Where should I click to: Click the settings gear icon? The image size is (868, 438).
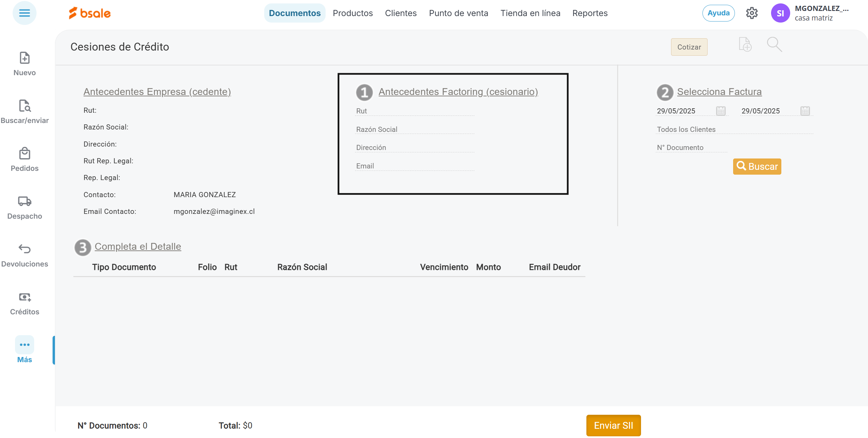coord(752,13)
